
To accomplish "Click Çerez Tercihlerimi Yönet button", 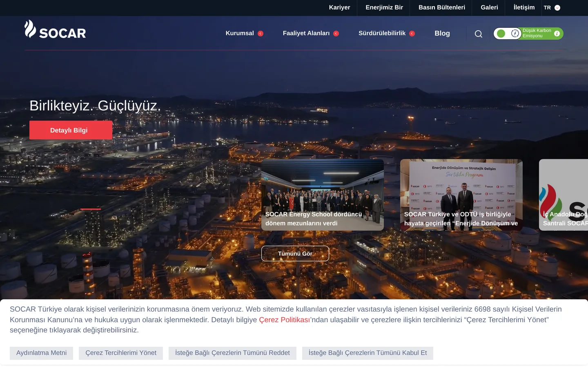I will (121, 353).
